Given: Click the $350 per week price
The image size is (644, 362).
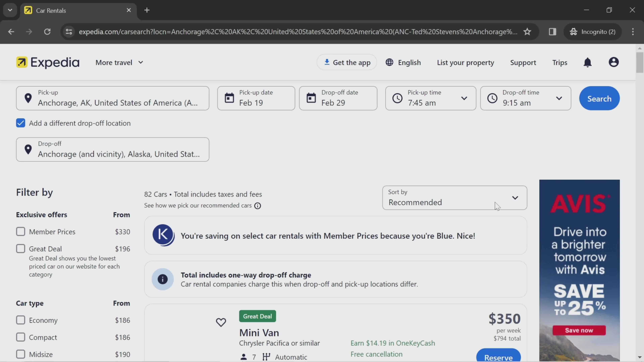Looking at the screenshot, I should click(x=504, y=319).
